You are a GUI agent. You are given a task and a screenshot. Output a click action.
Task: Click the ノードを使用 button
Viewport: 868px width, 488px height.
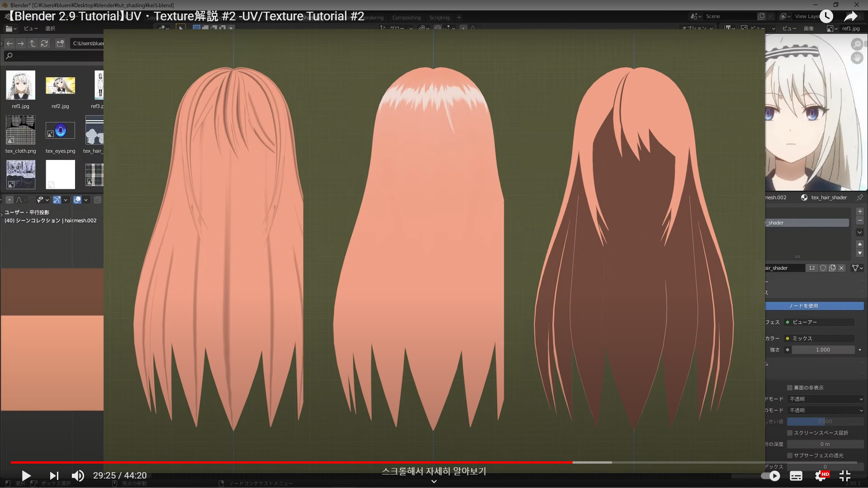tap(814, 306)
